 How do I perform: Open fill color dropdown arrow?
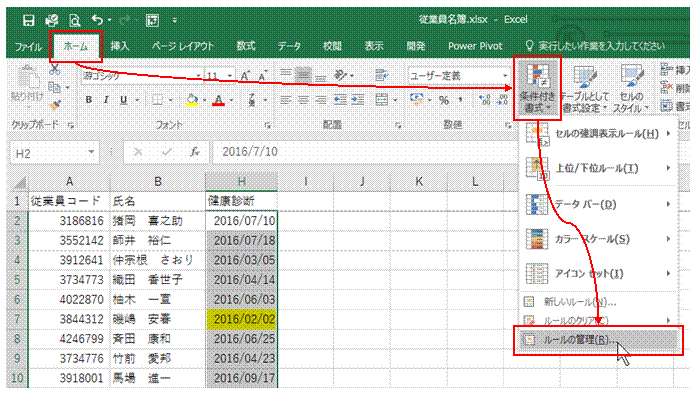(x=204, y=100)
